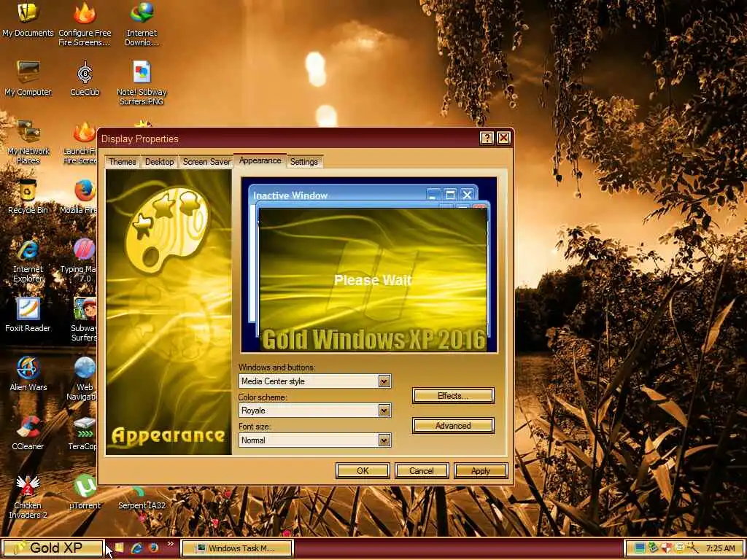Close the Display Properties dialog
747x560 pixels.
[503, 138]
